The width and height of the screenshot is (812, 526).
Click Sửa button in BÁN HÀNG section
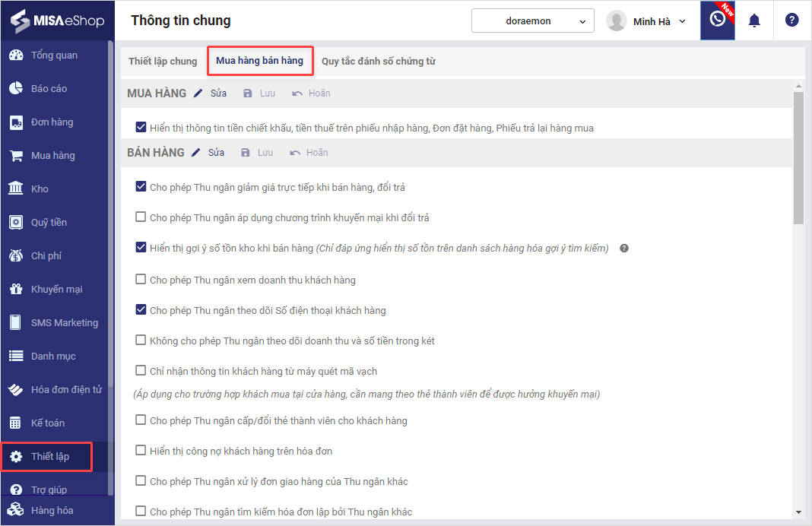coord(208,153)
